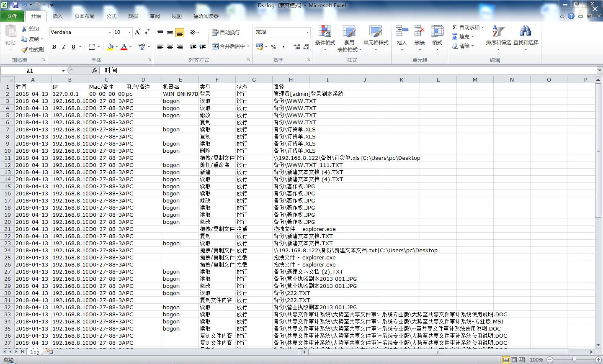
Task: Expand the Name Box dropdown arrow
Action: point(63,71)
